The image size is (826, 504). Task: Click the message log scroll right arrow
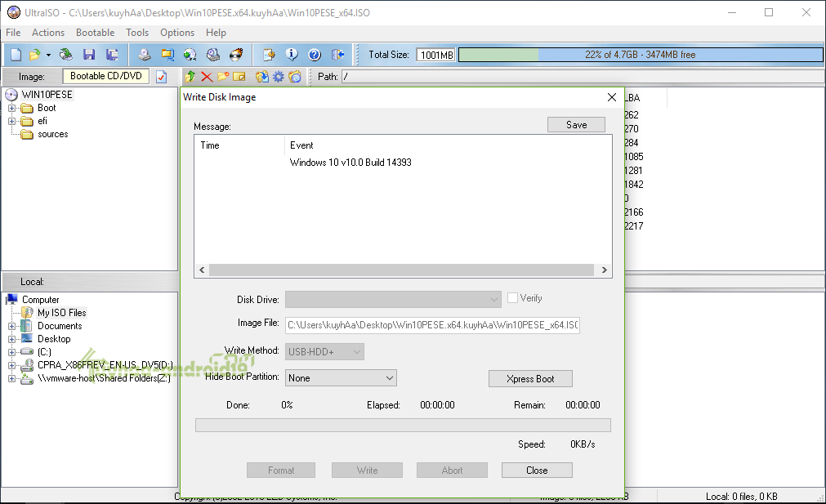point(604,270)
